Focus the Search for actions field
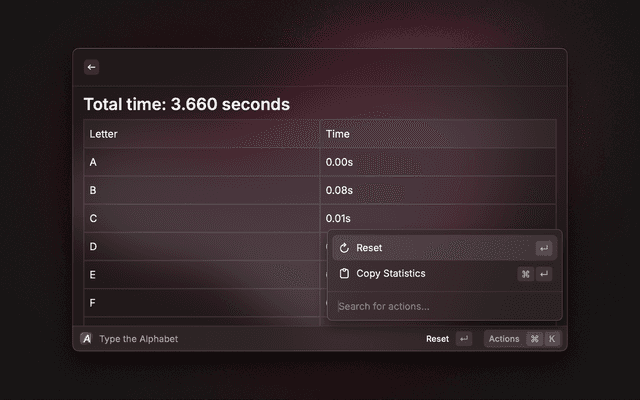The height and width of the screenshot is (400, 640). coord(444,306)
